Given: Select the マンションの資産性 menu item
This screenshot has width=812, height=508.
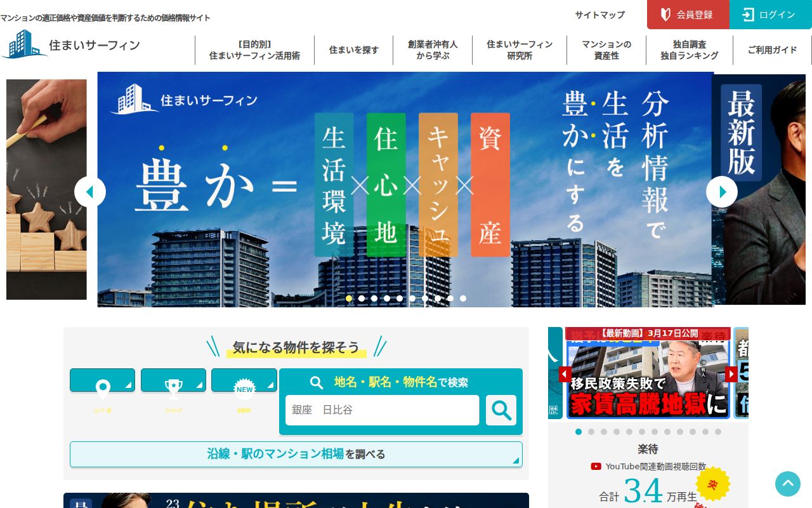Looking at the screenshot, I should click(x=606, y=50).
